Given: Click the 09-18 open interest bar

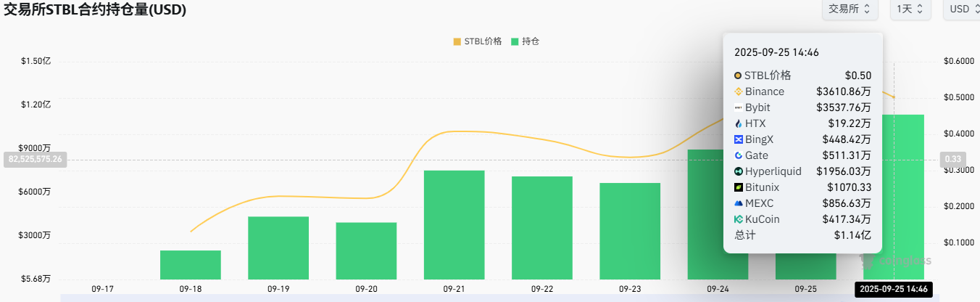Looking at the screenshot, I should [x=191, y=264].
